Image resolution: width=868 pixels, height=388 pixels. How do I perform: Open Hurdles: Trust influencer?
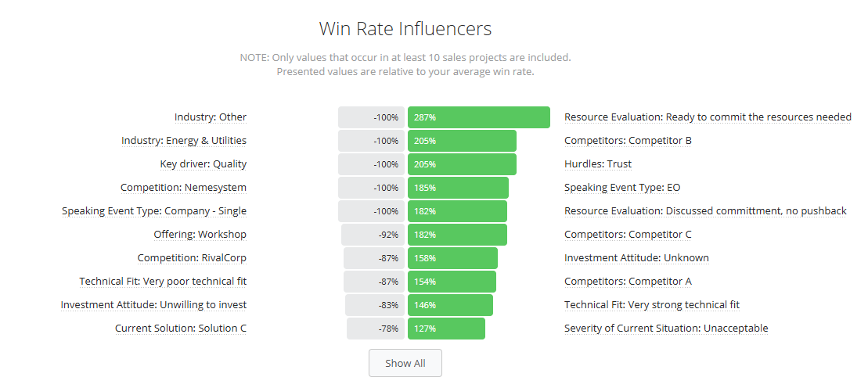[598, 164]
